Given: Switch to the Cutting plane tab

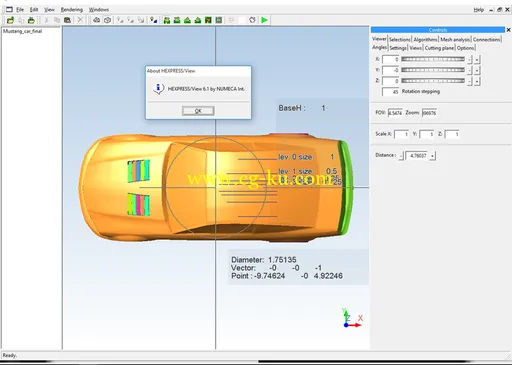Looking at the screenshot, I should coord(439,48).
